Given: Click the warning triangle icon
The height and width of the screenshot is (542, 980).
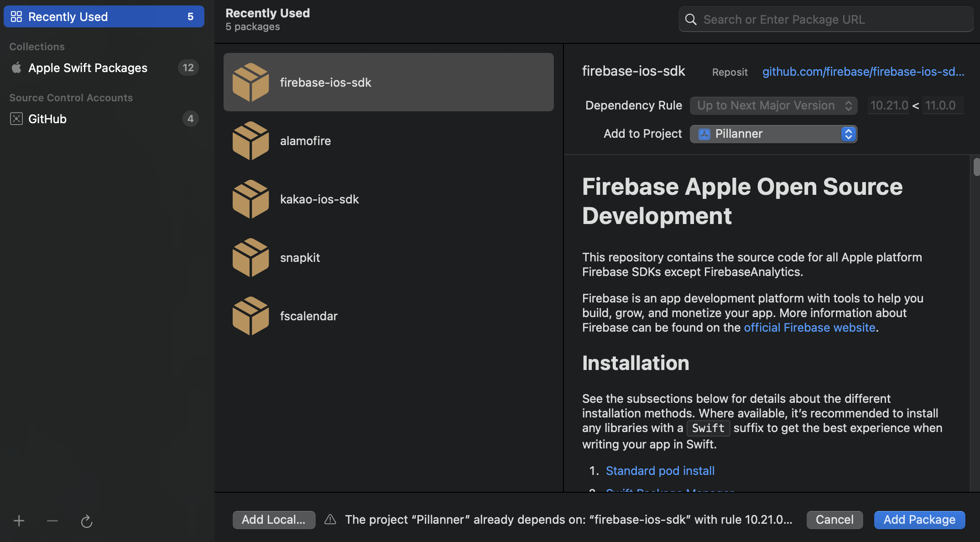Looking at the screenshot, I should [x=330, y=519].
